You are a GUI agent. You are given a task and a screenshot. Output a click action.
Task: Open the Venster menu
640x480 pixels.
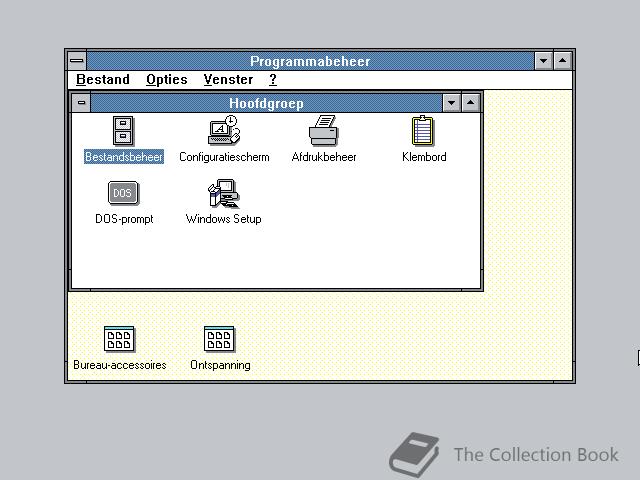(x=228, y=79)
